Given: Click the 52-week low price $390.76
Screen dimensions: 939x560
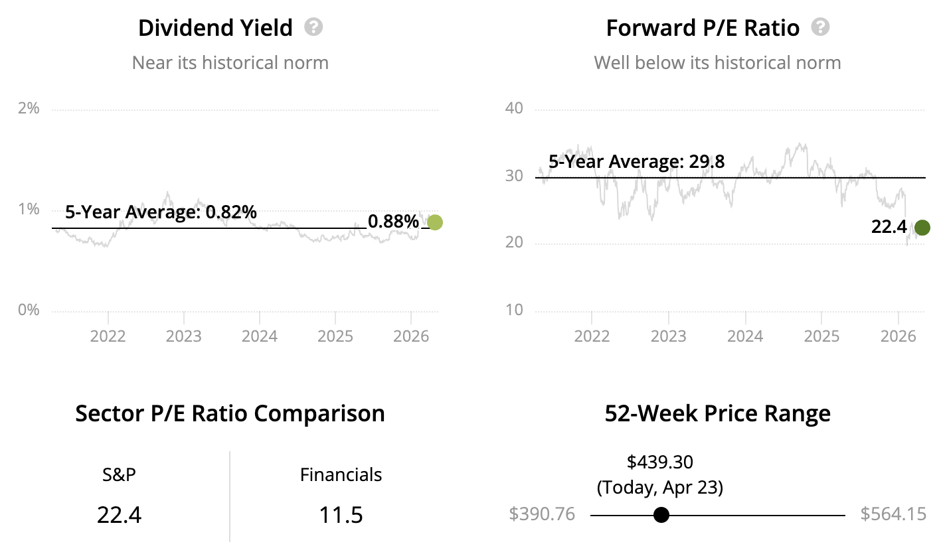Looking at the screenshot, I should (x=542, y=514).
